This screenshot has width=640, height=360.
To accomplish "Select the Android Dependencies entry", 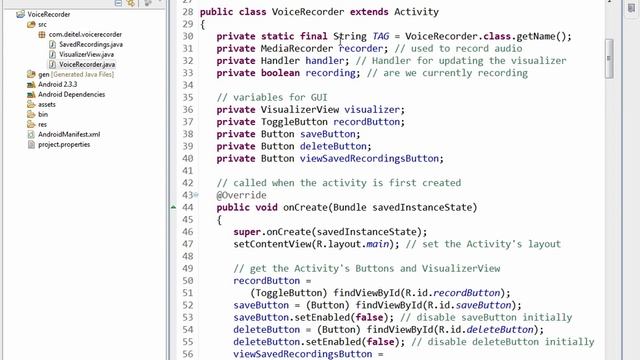I will [x=71, y=94].
